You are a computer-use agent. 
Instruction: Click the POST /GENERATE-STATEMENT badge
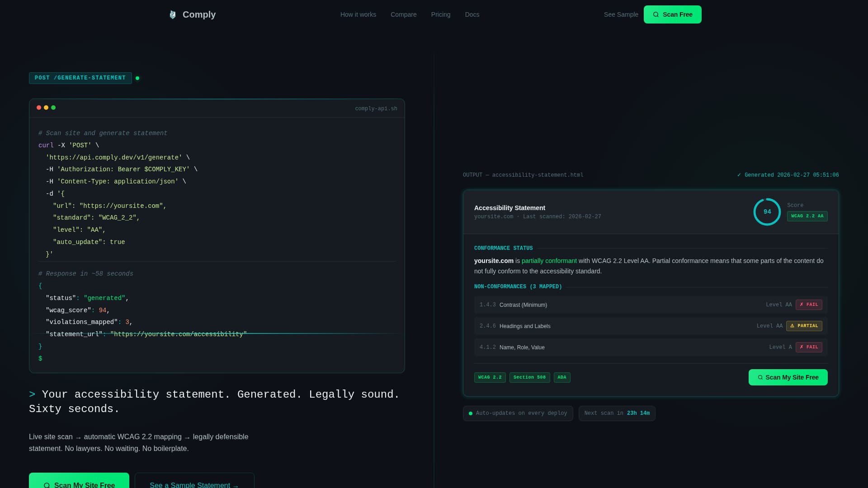click(x=80, y=78)
